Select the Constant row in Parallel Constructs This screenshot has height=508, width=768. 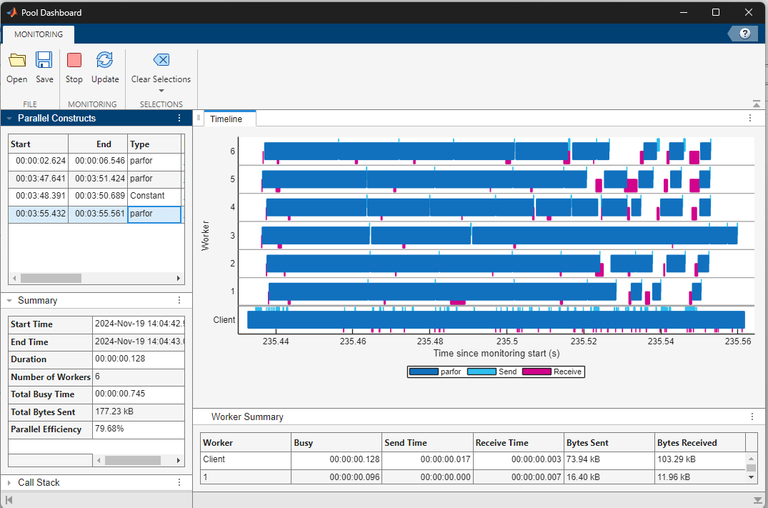pyautogui.click(x=95, y=196)
